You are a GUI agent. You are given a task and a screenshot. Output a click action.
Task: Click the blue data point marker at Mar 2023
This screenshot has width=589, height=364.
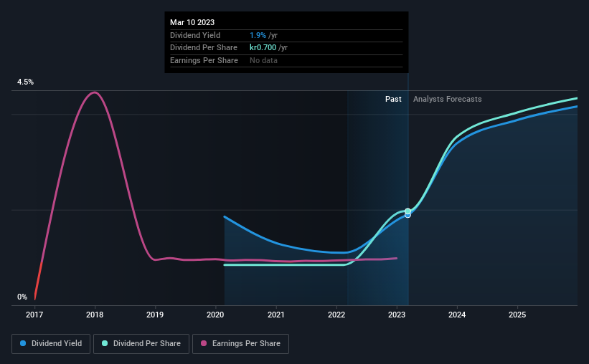408,216
